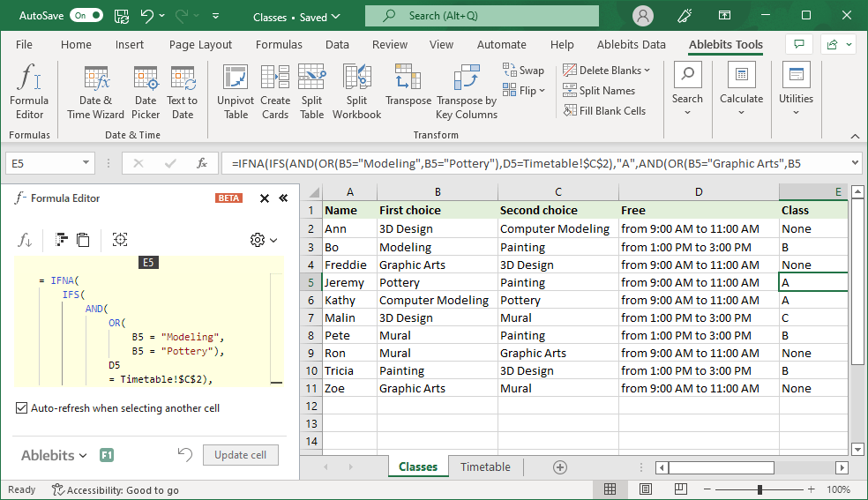Switch to the Timetable sheet tab
Image resolution: width=868 pixels, height=500 pixels.
[485, 466]
